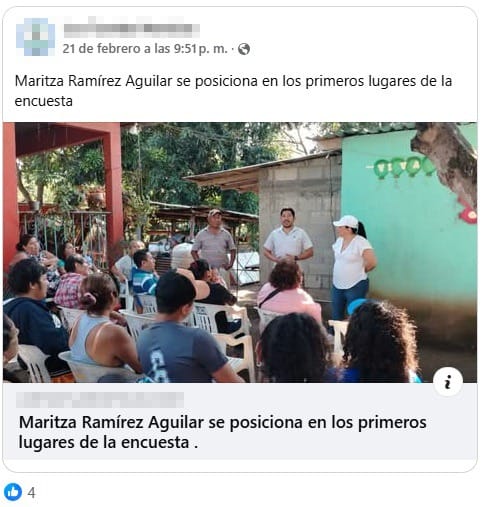The image size is (483, 507).
Task: Click the green VIVA decorations in photo
Action: [402, 166]
